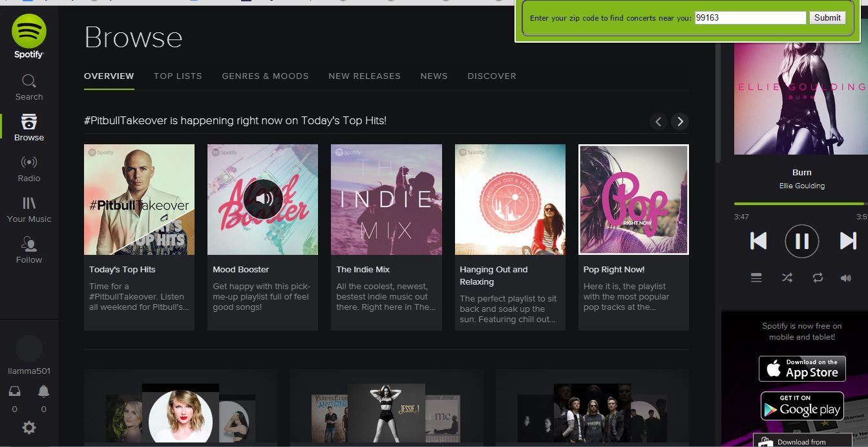Switch to the Overview tab
The width and height of the screenshot is (868, 447).
coord(109,76)
